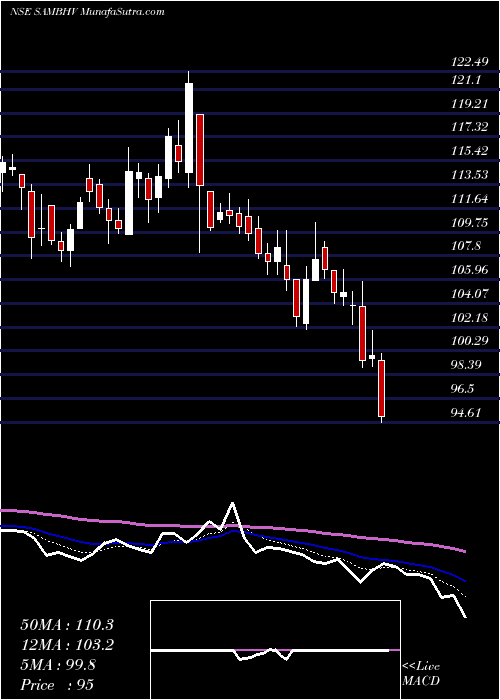Image resolution: width=500 pixels, height=700 pixels.
Task: Click the 98.39 price level label
Action: point(466,365)
